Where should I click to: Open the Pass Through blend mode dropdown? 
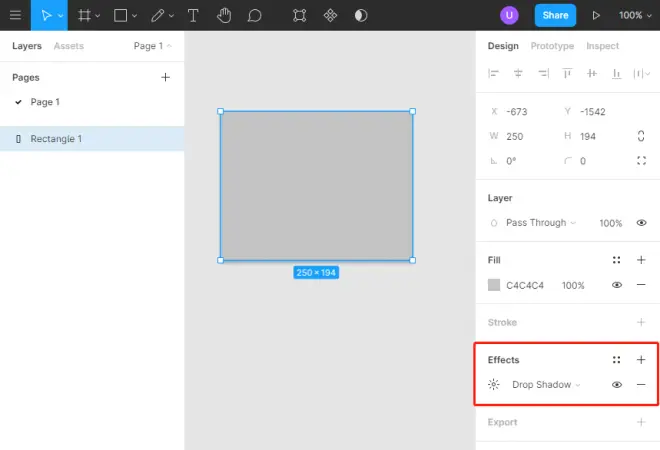pos(541,223)
